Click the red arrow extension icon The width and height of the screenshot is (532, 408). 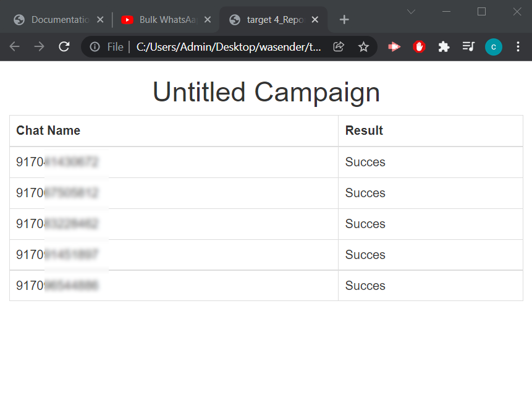[x=394, y=47]
